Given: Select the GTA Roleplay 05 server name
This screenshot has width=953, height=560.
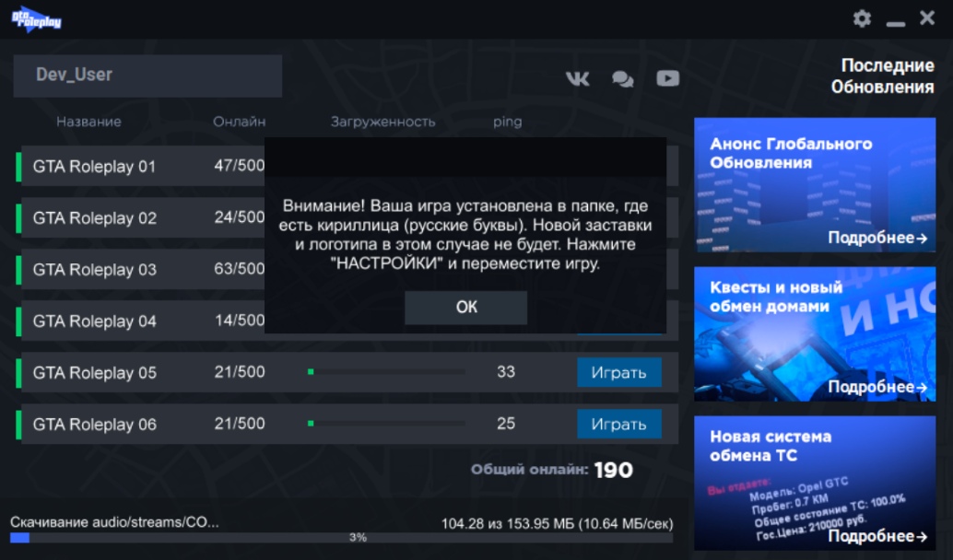Looking at the screenshot, I should (x=95, y=372).
